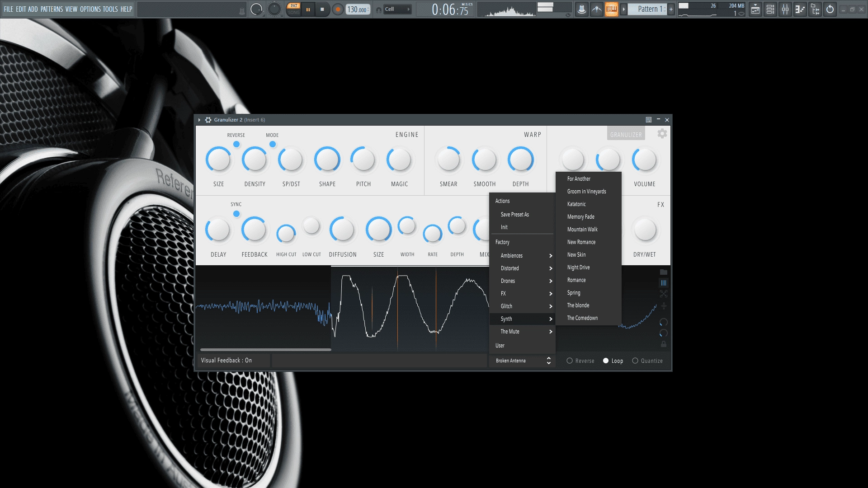This screenshot has width=868, height=488.
Task: Stop playback with the stop button
Action: point(322,9)
